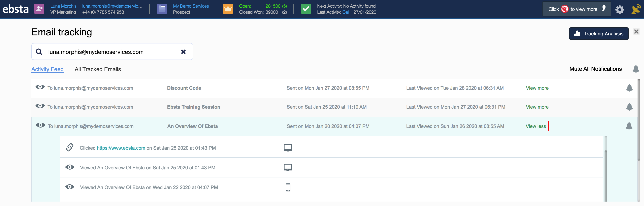Click the green activity checkmark icon
This screenshot has height=206, width=644.
(306, 9)
